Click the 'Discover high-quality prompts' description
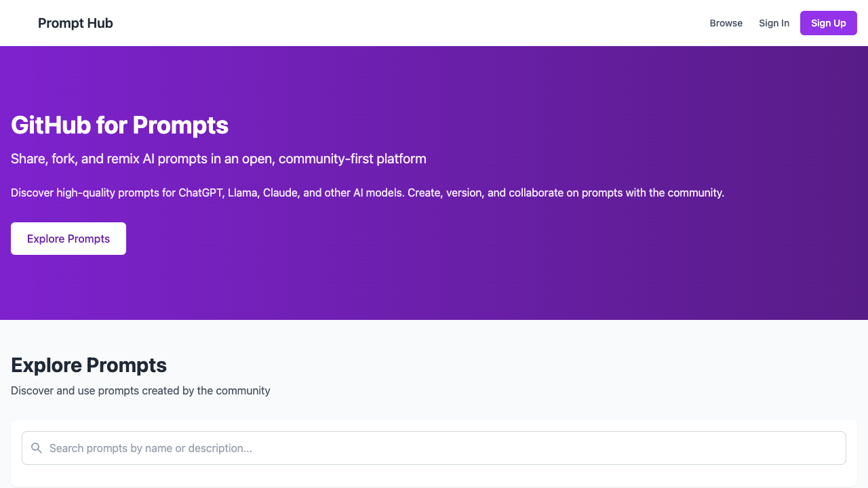This screenshot has height=488, width=868. tap(368, 192)
